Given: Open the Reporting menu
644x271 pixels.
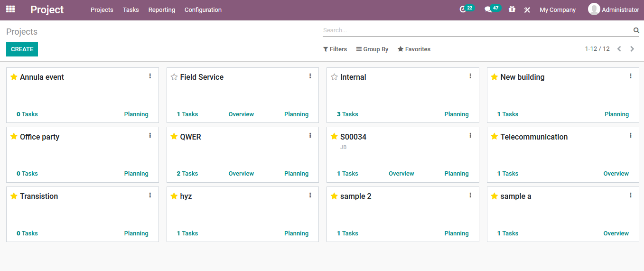Looking at the screenshot, I should coord(161,10).
